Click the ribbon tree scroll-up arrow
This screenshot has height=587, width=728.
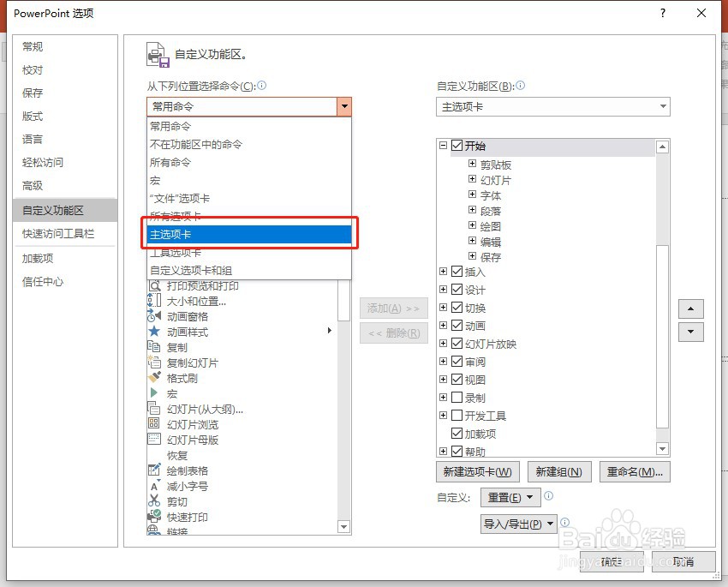pos(662,147)
